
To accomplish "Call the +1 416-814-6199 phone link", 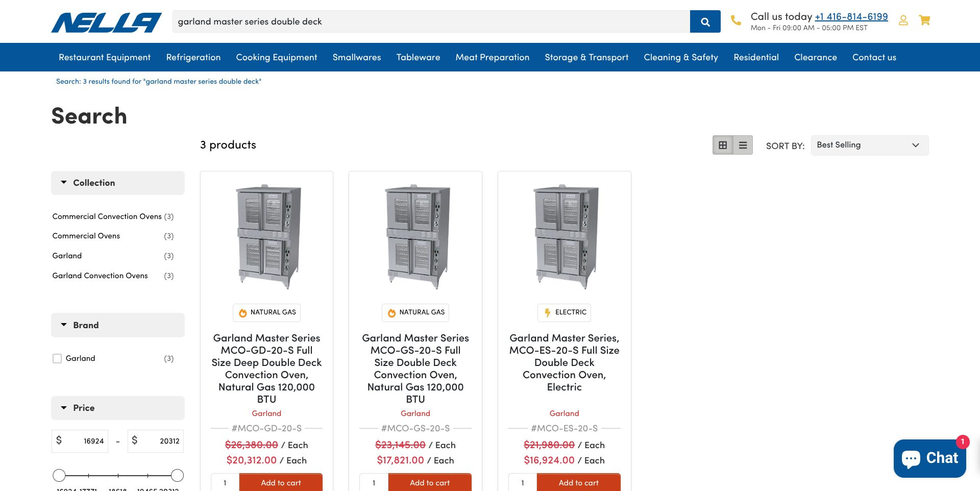I will click(x=851, y=17).
